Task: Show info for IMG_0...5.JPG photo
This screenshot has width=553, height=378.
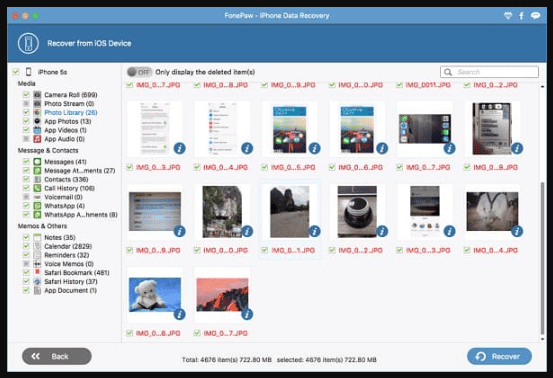Action: [315, 148]
